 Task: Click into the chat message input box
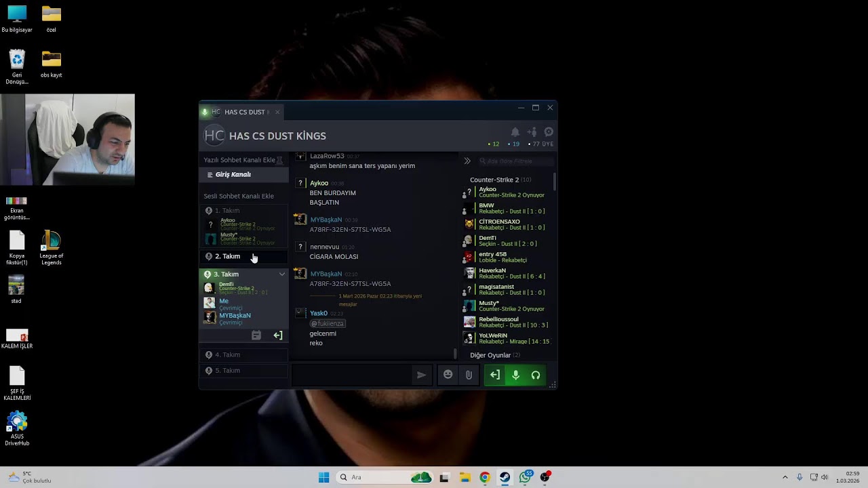(x=351, y=375)
